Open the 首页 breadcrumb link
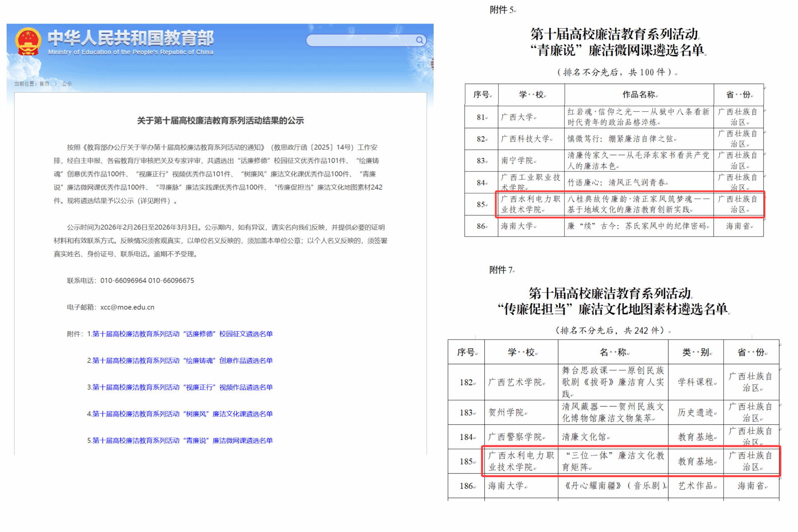This screenshot has width=798, height=532. pyautogui.click(x=44, y=84)
